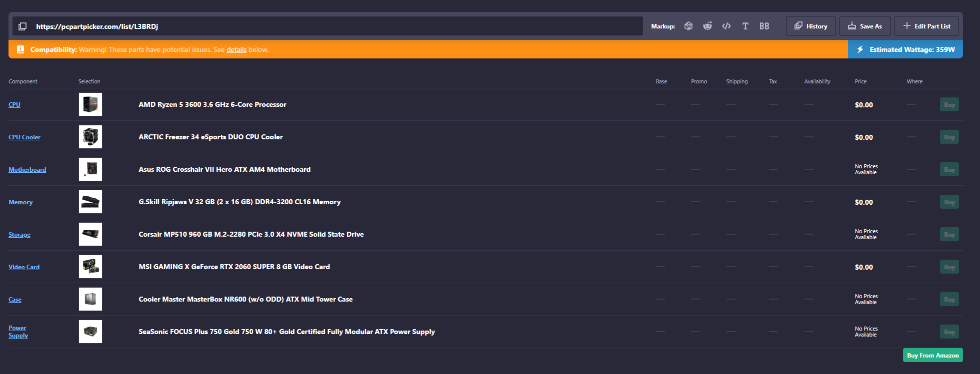Select the HTML code markup icon
The height and width of the screenshot is (374, 980).
pyautogui.click(x=726, y=26)
